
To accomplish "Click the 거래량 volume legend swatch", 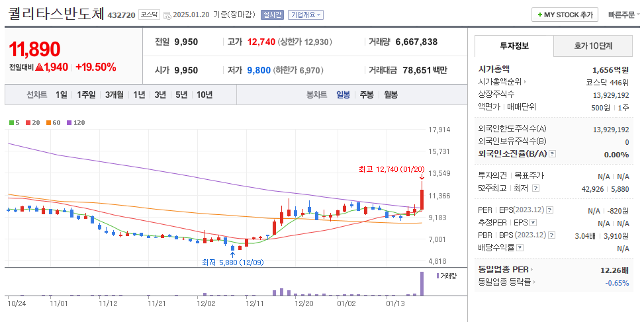I will [x=437, y=276].
